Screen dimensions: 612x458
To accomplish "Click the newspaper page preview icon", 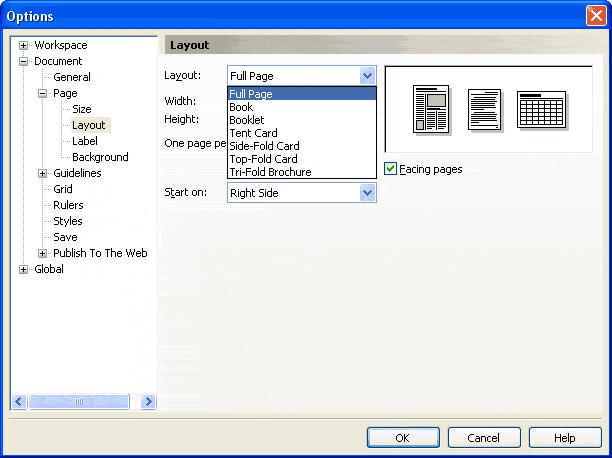I will click(431, 110).
